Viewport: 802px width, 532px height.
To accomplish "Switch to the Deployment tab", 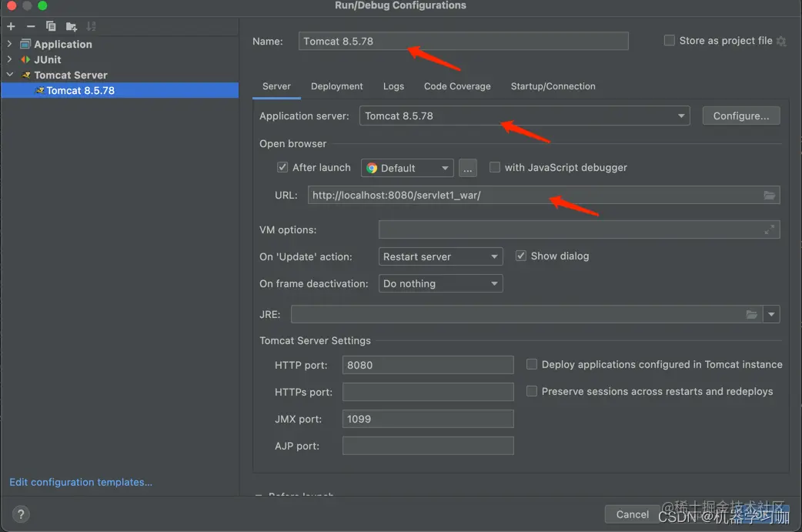I will [336, 86].
